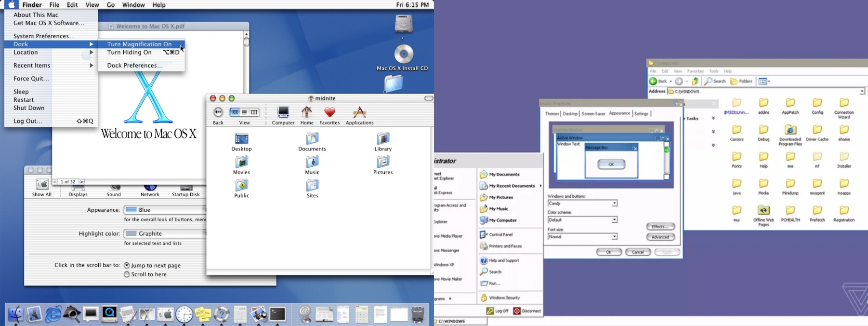Switch to Screen Saver tab
This screenshot has width=868, height=326.
[593, 114]
